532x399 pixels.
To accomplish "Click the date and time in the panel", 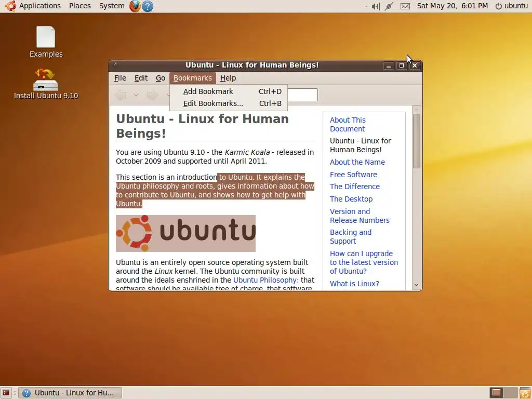I will point(453,6).
